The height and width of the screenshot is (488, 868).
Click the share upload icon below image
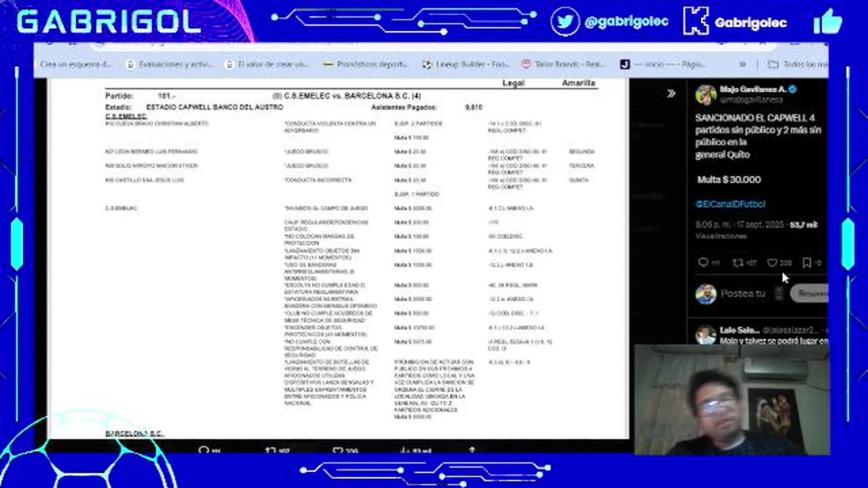point(472,450)
